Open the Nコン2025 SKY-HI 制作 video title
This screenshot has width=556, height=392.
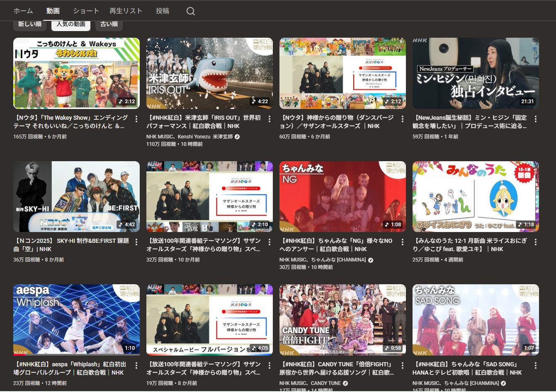coord(71,245)
